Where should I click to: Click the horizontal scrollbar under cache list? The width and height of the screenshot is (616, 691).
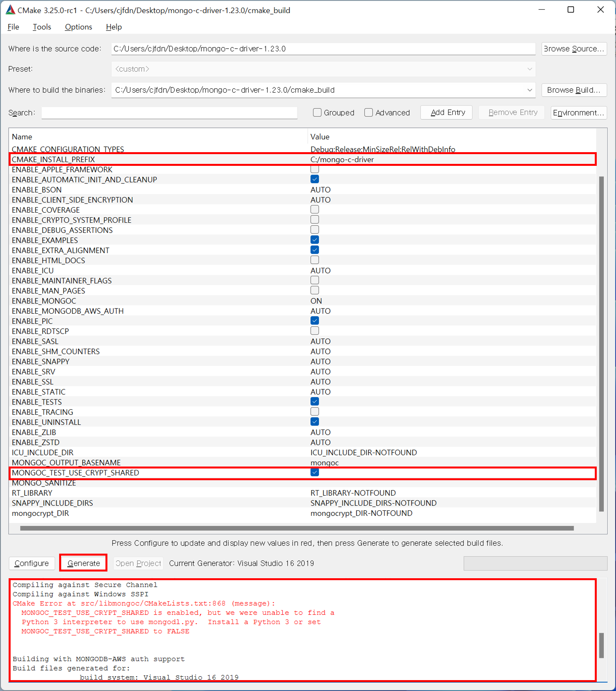pyautogui.click(x=297, y=528)
